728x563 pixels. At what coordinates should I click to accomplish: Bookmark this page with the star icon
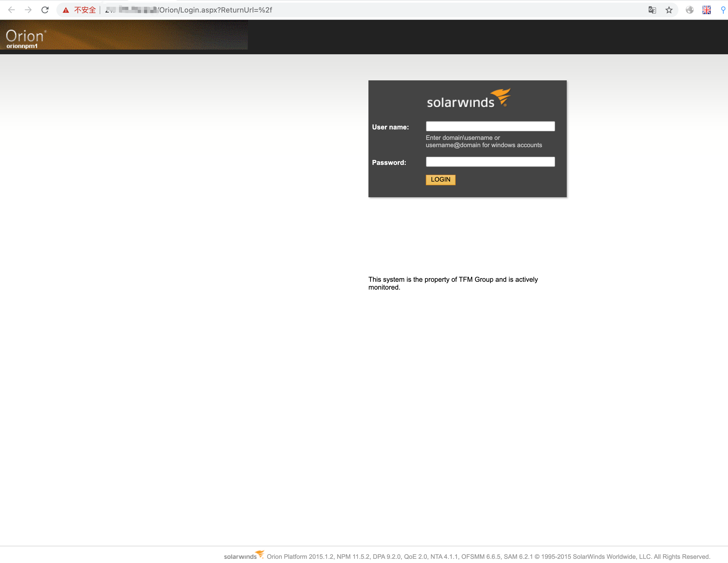669,10
